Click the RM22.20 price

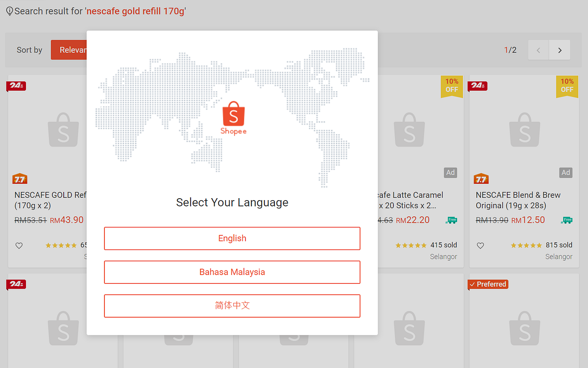[x=413, y=220]
